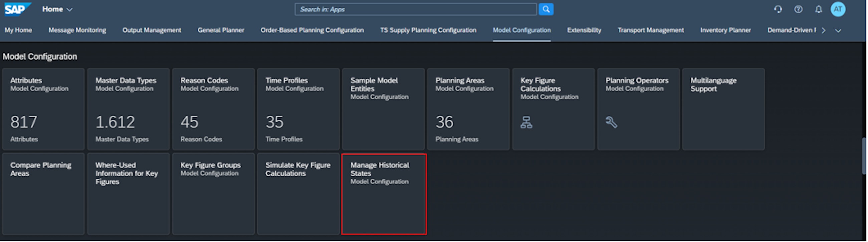The image size is (868, 242).
Task: Open Simulate Key Figure Calculations tile
Action: pos(298,194)
